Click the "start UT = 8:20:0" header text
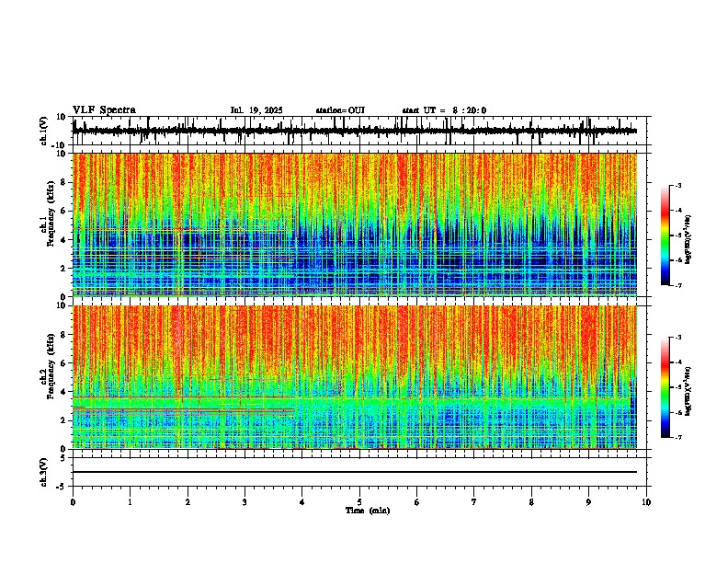 pos(444,110)
